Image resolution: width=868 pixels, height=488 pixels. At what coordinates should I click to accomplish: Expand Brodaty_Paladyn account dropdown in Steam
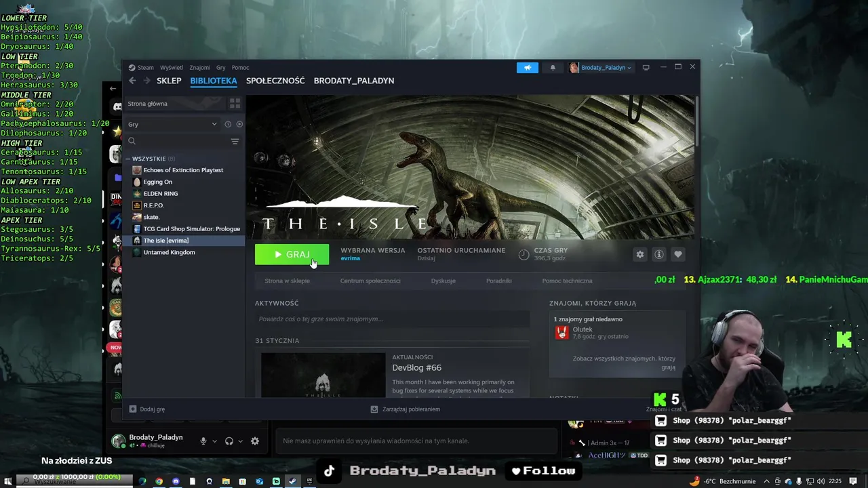600,68
